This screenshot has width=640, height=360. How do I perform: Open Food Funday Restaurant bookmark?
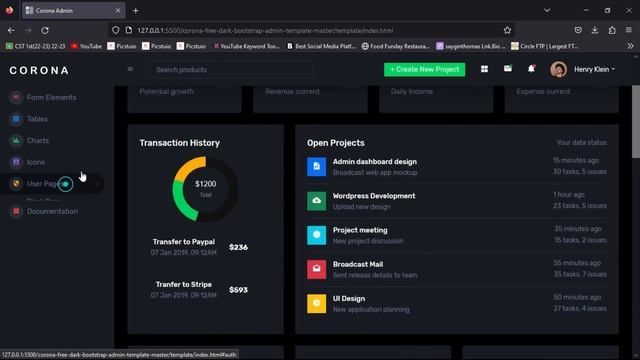396,46
